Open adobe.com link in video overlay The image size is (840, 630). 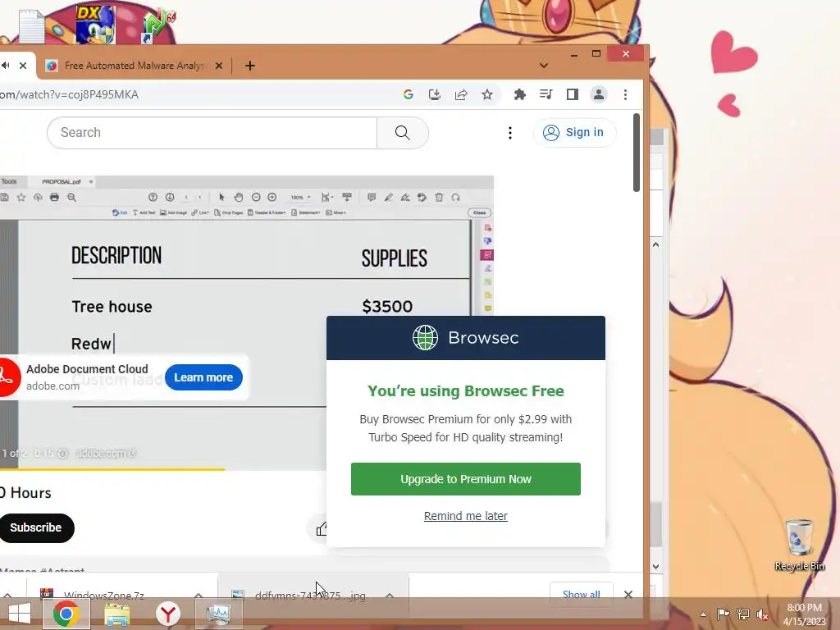106,453
